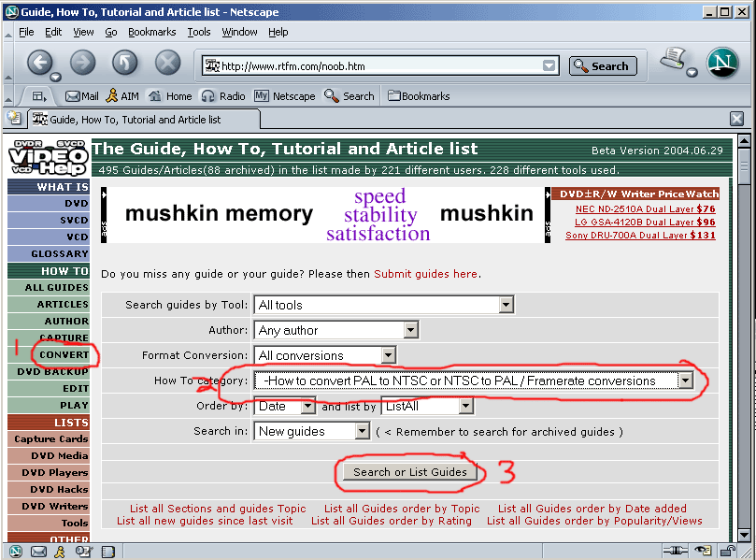The width and height of the screenshot is (756, 560).
Task: Click List all Guides order by Rating
Action: 391,521
